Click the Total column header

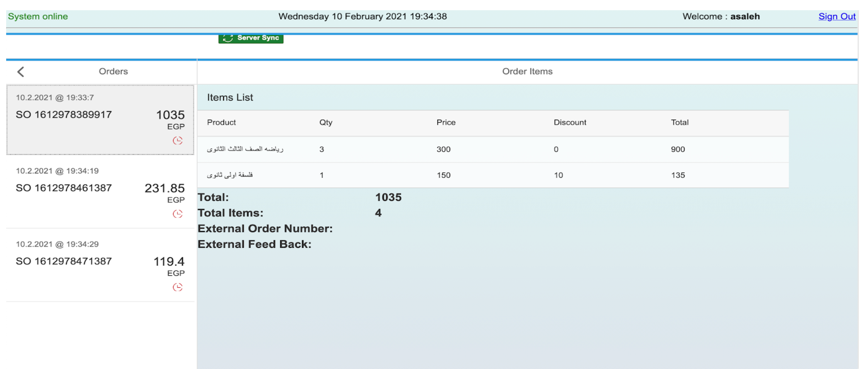[680, 123]
